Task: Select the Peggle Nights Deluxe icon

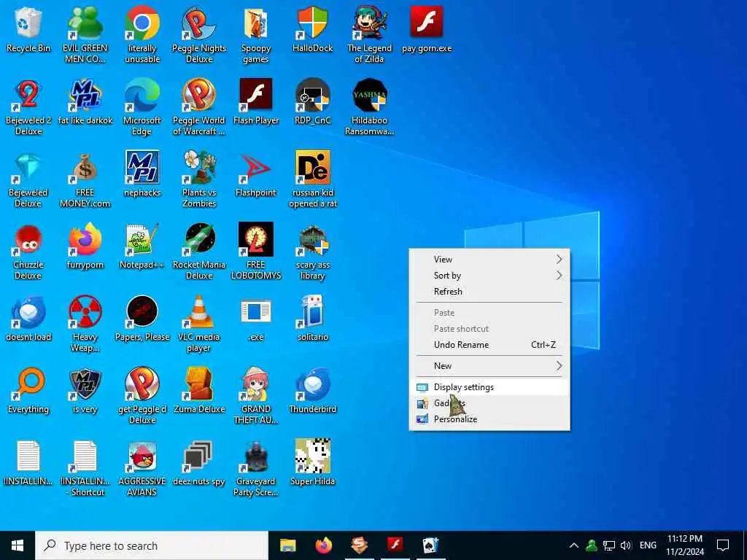Action: (198, 35)
